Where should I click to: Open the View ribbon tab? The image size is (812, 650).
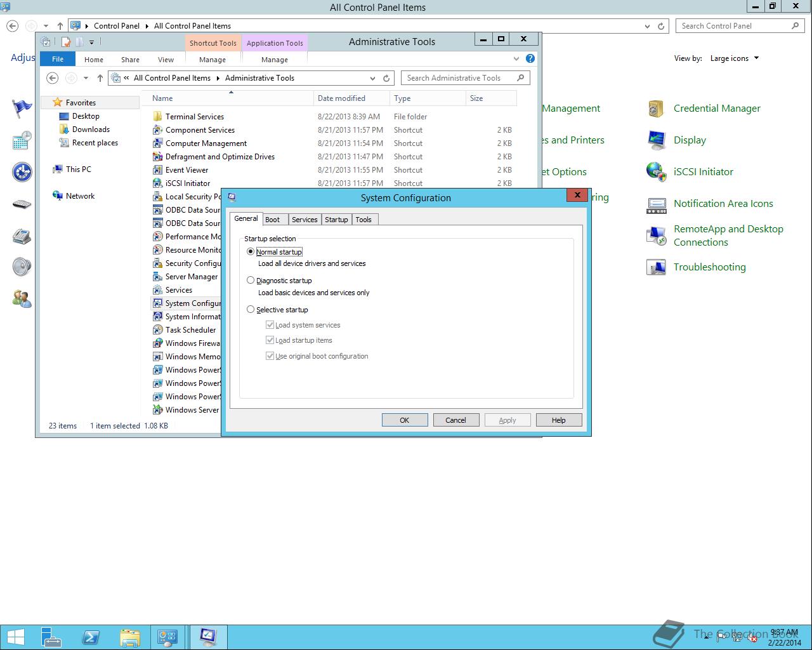coord(166,59)
